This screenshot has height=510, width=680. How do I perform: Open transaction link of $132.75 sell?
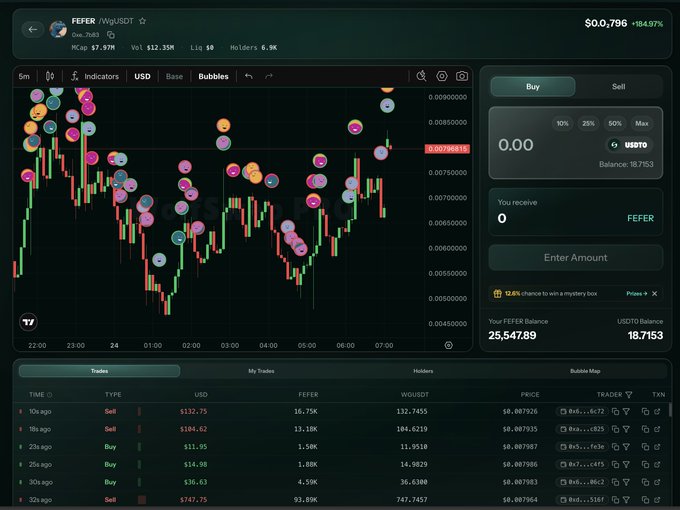(x=657, y=412)
